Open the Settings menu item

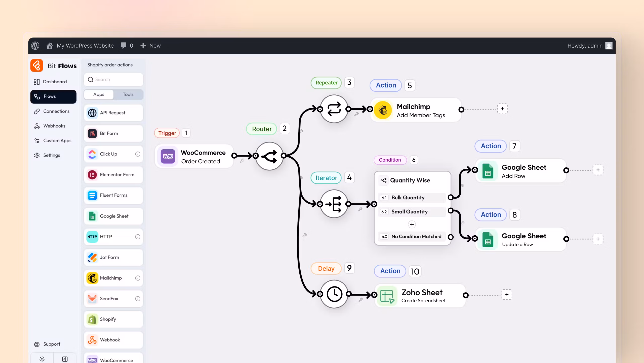[53, 155]
